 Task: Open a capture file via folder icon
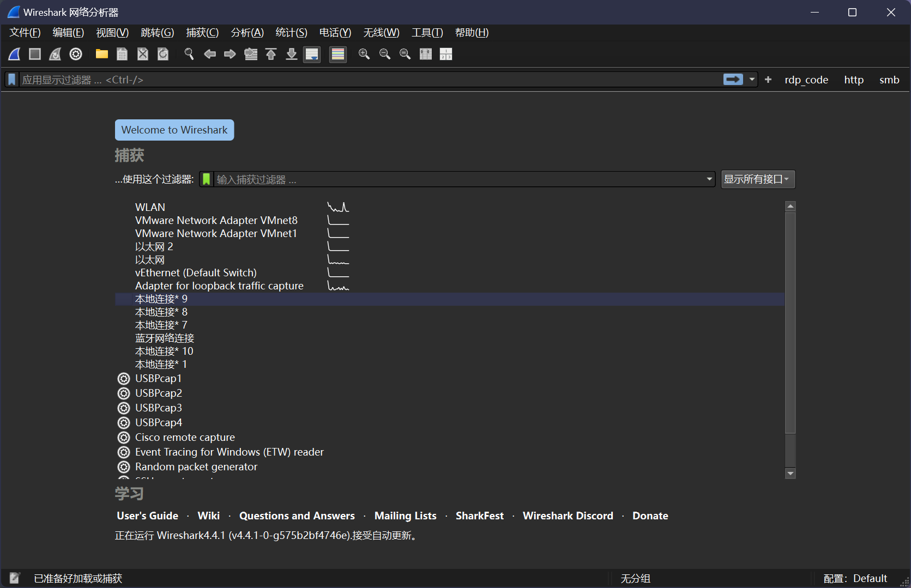pos(102,54)
